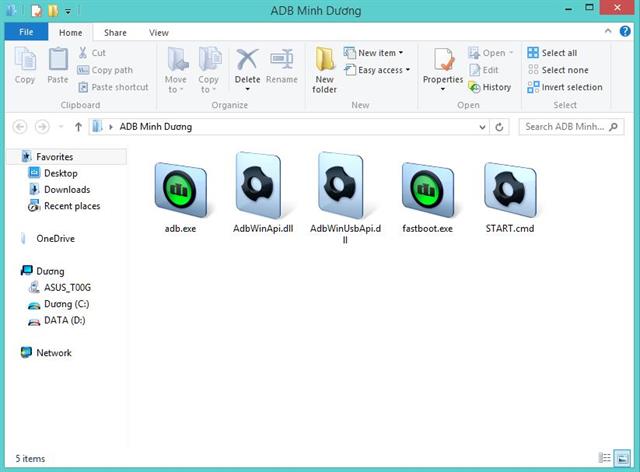
Task: Open file History
Action: point(489,87)
